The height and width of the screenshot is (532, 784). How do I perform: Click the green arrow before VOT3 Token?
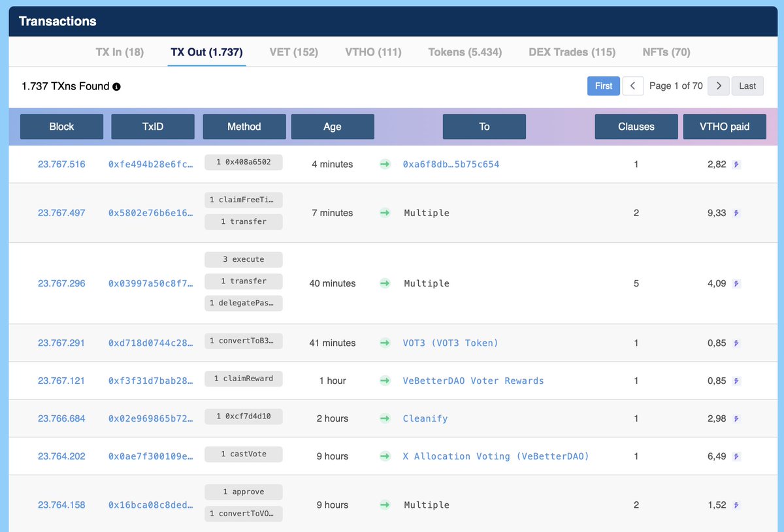click(385, 343)
